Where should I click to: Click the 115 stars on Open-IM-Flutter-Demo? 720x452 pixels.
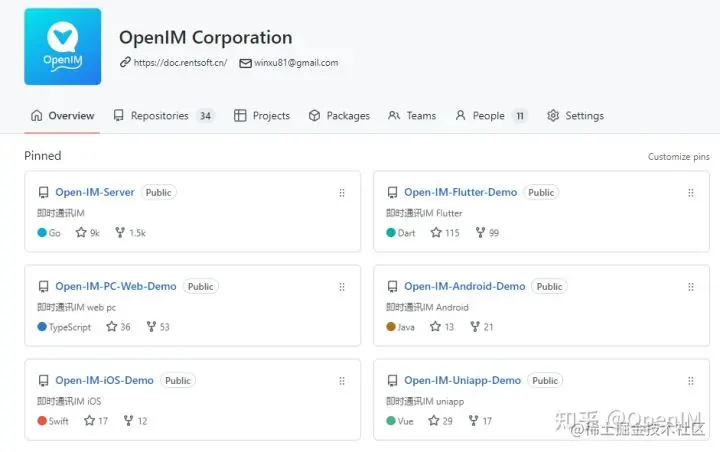tap(445, 233)
